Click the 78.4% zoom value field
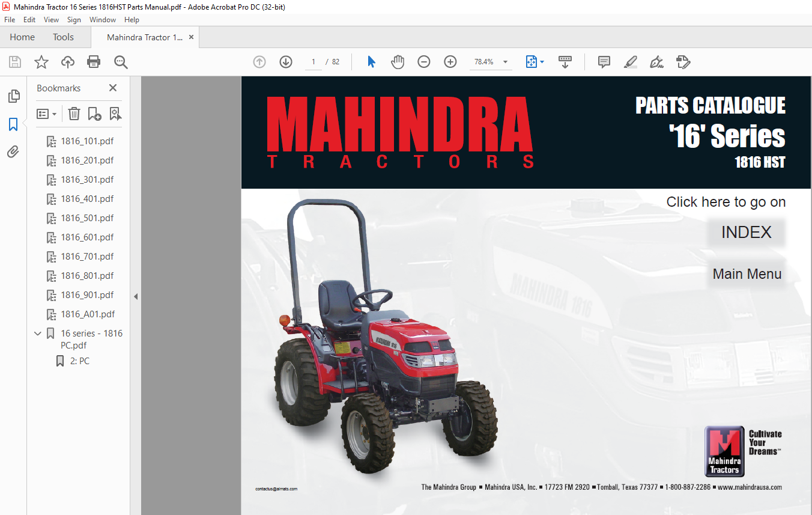 point(483,62)
